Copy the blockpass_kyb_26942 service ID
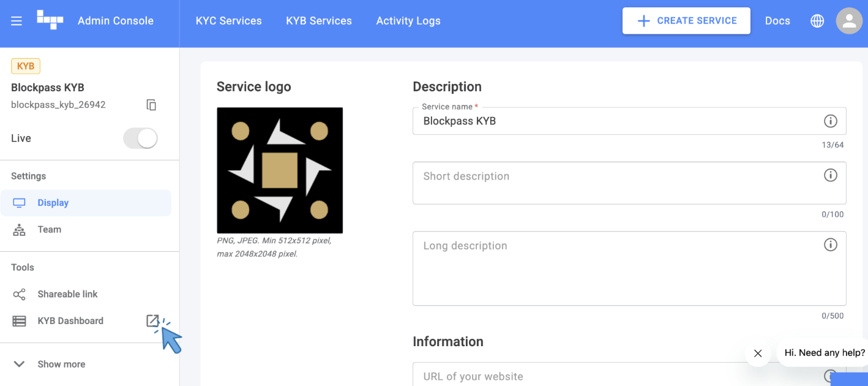This screenshot has height=386, width=868. [x=151, y=105]
